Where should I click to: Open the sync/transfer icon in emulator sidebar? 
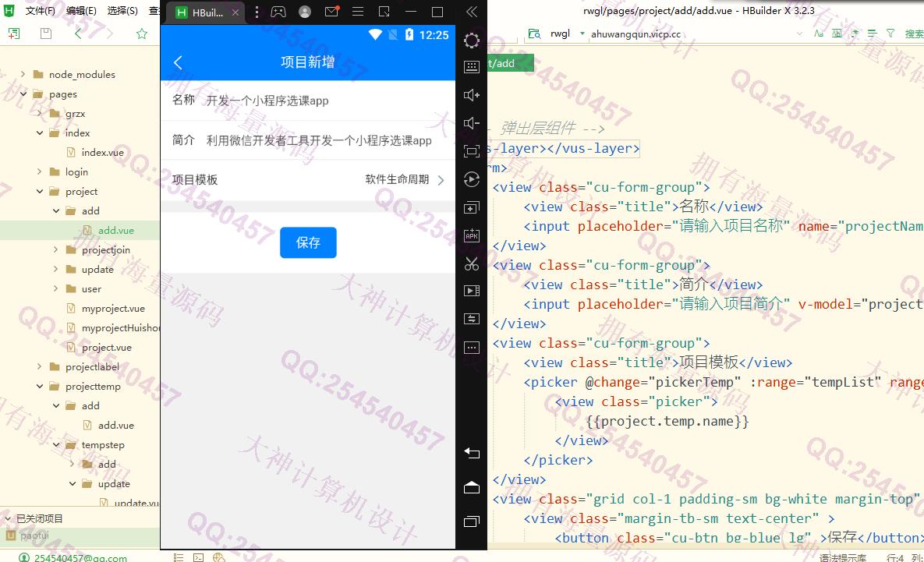point(472,319)
